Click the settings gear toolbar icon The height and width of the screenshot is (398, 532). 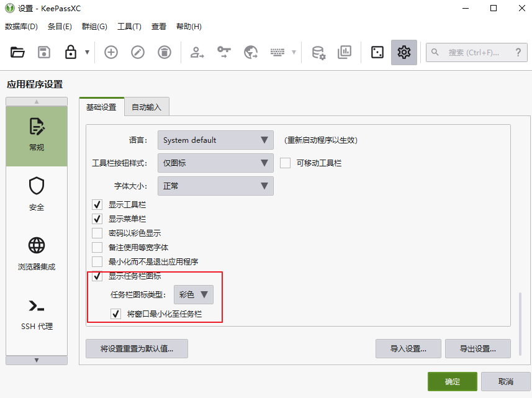pos(404,52)
